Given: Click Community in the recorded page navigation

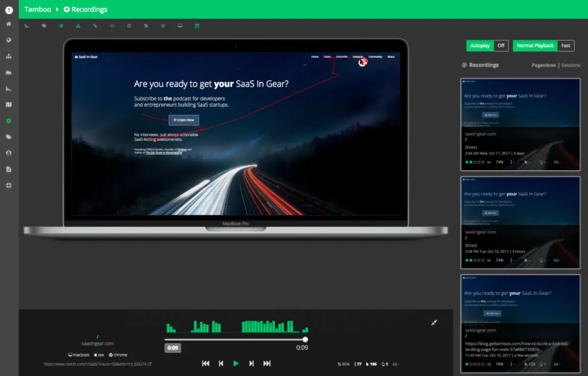Looking at the screenshot, I should 375,57.
